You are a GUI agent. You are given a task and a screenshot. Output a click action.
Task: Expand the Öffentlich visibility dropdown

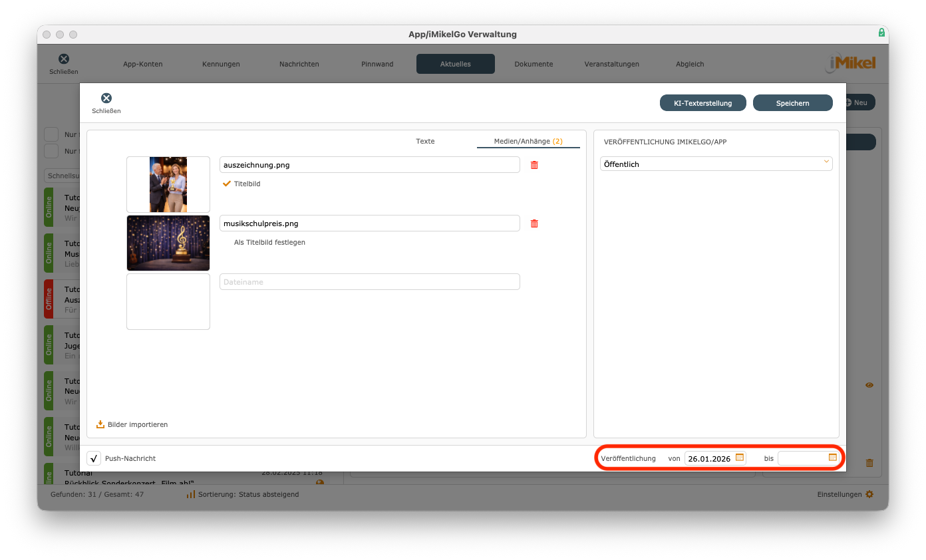click(x=826, y=163)
